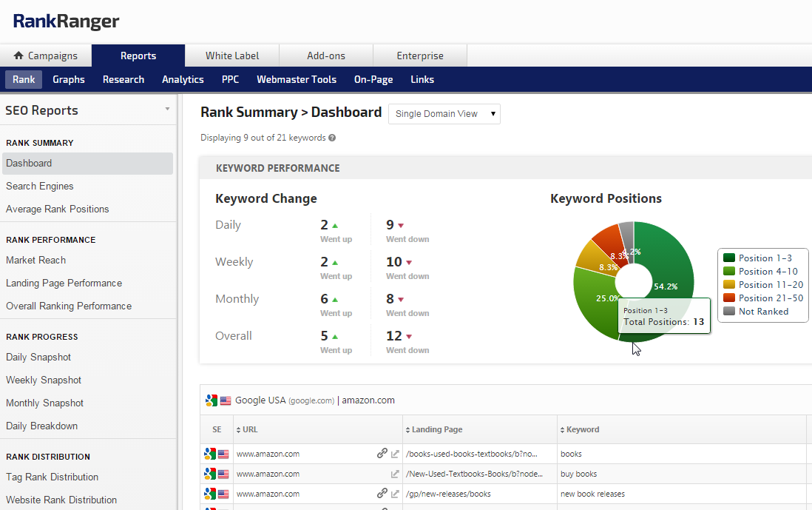Viewport: 812px width, 510px height.
Task: Expand the SEO Reports sidebar menu arrow
Action: pos(167,110)
